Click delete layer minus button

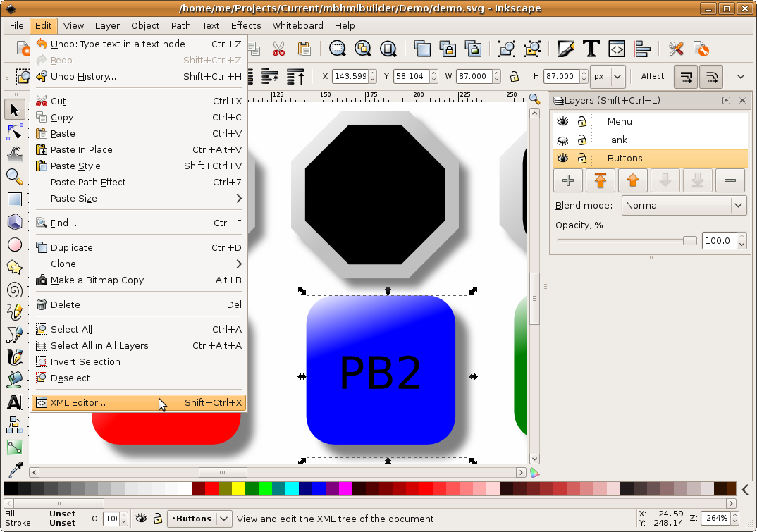[730, 180]
